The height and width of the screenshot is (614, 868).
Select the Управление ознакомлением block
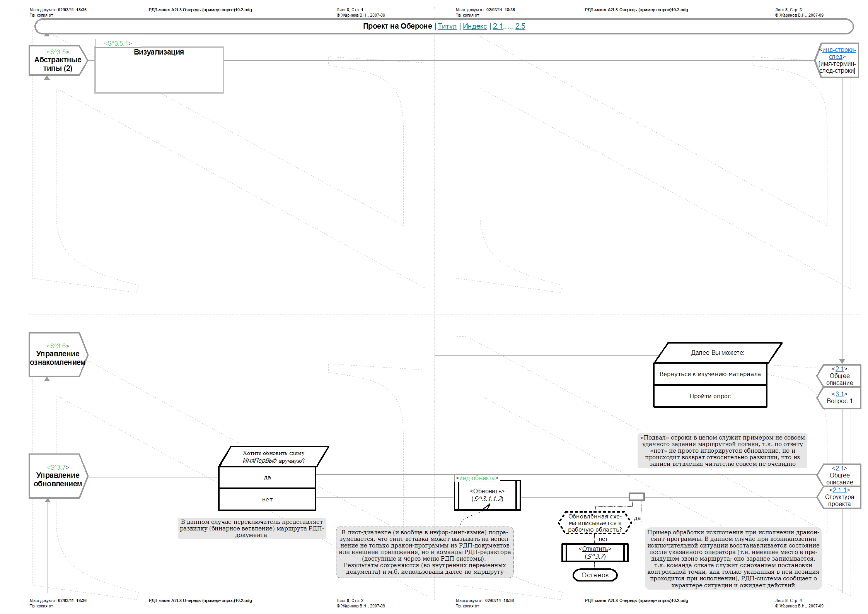[58, 355]
